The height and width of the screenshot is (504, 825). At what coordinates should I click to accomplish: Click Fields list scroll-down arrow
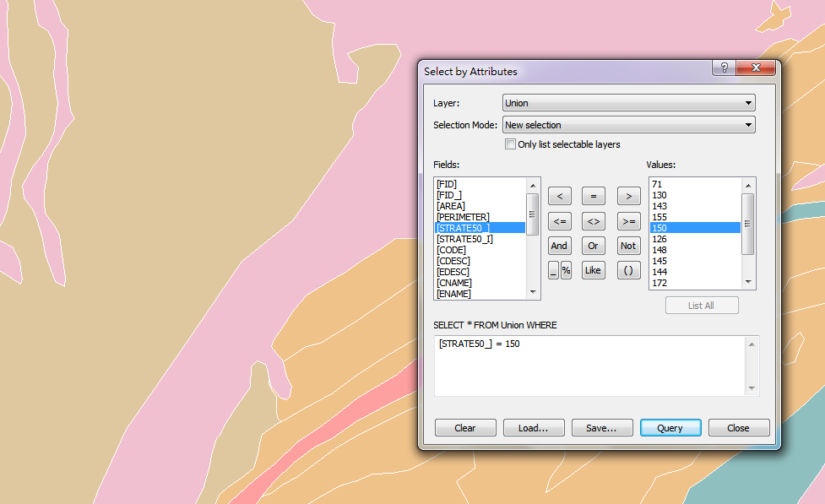(533, 292)
